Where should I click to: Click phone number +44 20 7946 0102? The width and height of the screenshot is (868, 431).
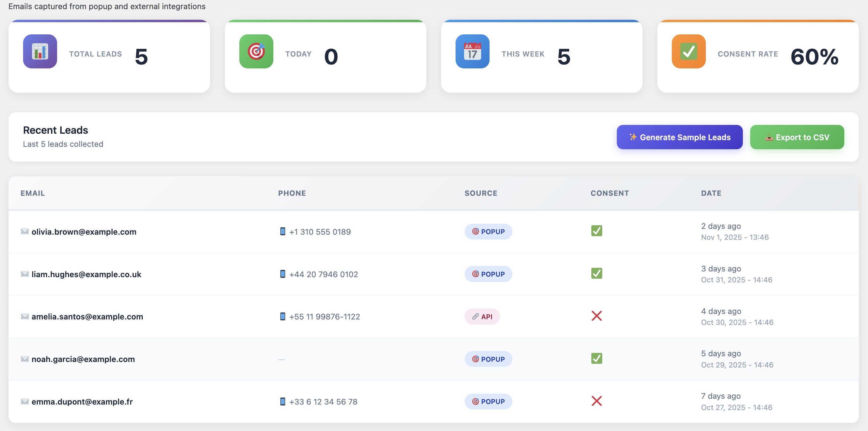[x=323, y=274]
